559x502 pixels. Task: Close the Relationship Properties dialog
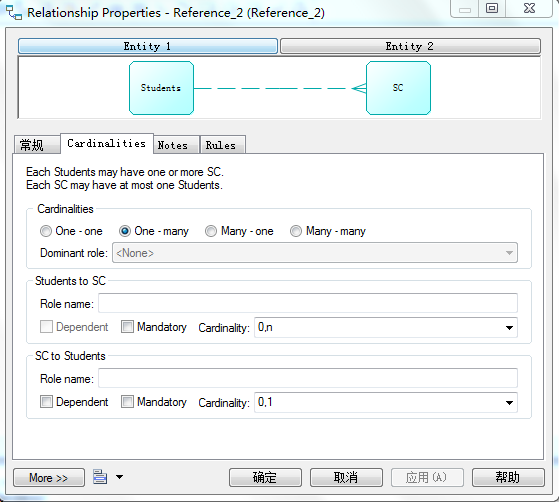click(x=529, y=8)
